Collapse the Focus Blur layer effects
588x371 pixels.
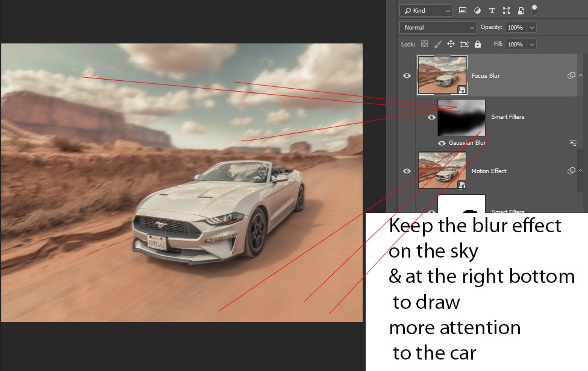pyautogui.click(x=580, y=76)
